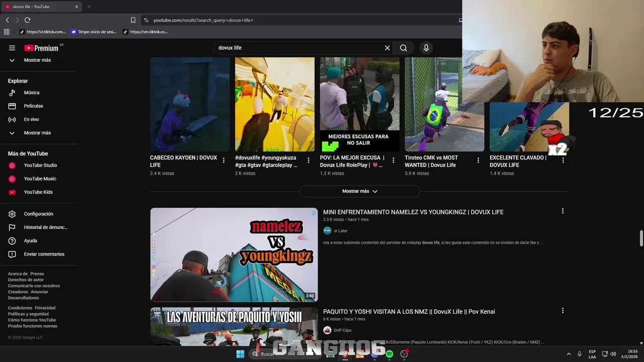This screenshot has height=362, width=644.
Task: Open 'PAQUITO Y YOSHI VISITAN A LOS NMZ' title
Action: (x=409, y=312)
